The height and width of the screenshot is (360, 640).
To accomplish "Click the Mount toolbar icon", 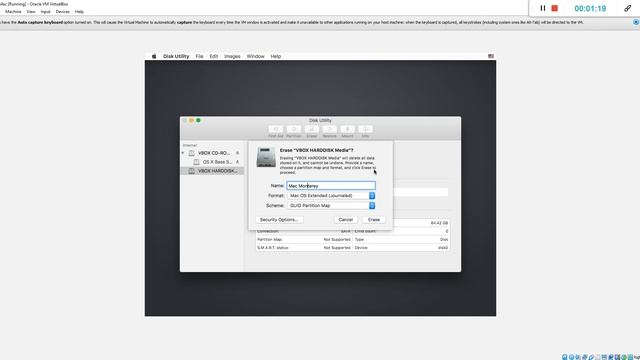I will click(x=347, y=129).
